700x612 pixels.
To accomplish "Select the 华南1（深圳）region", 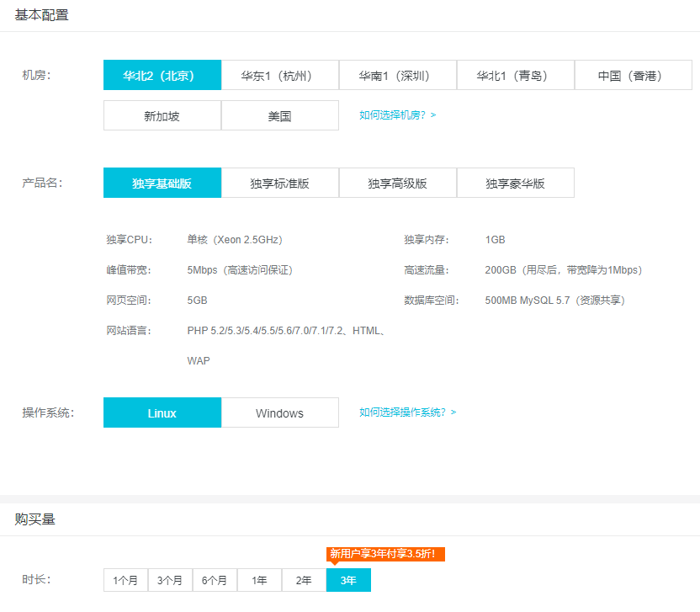I will point(397,75).
